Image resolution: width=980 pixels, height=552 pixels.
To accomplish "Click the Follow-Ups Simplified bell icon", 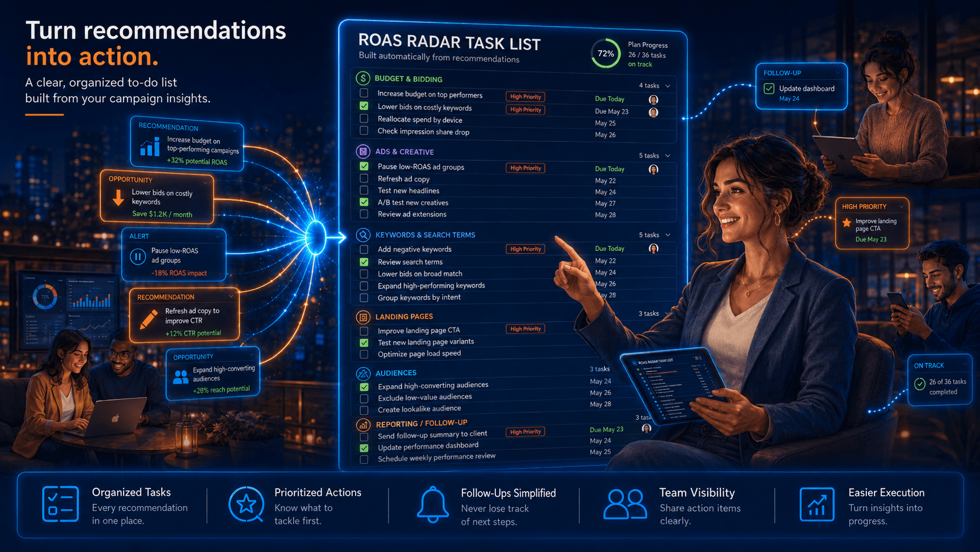I will [x=433, y=504].
